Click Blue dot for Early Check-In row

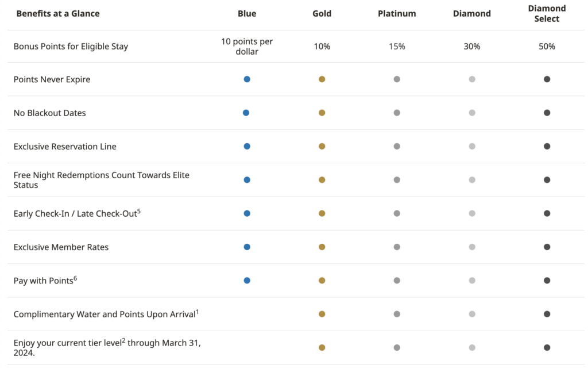(247, 213)
